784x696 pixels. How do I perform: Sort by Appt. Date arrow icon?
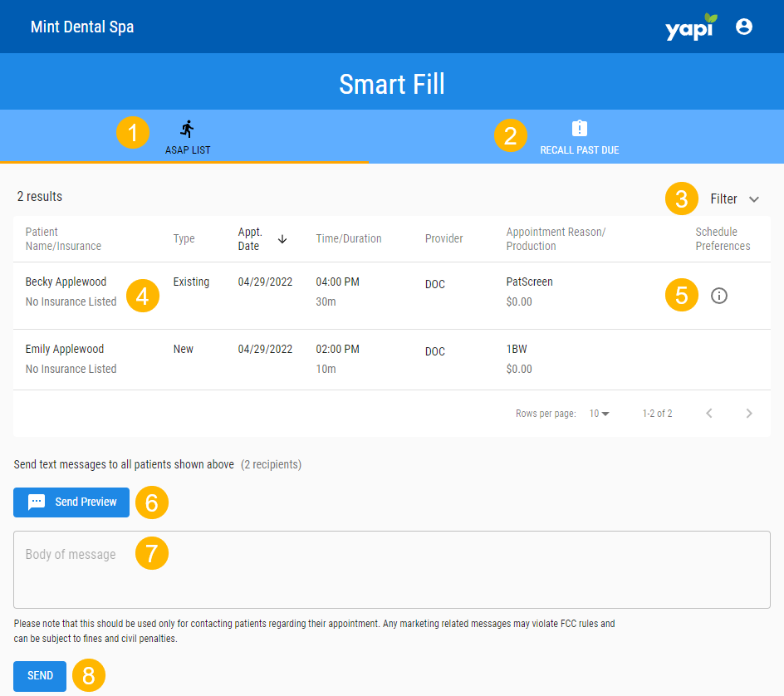pyautogui.click(x=282, y=239)
